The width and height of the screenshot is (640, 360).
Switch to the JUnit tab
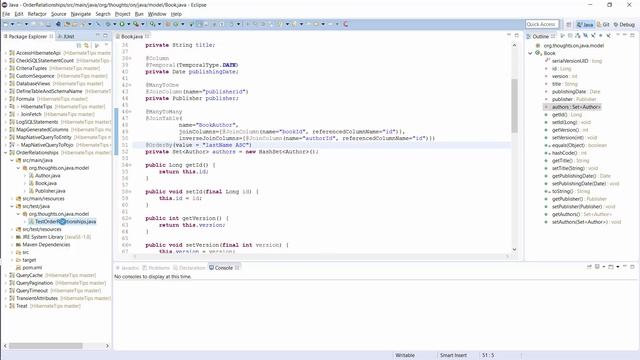tap(67, 36)
